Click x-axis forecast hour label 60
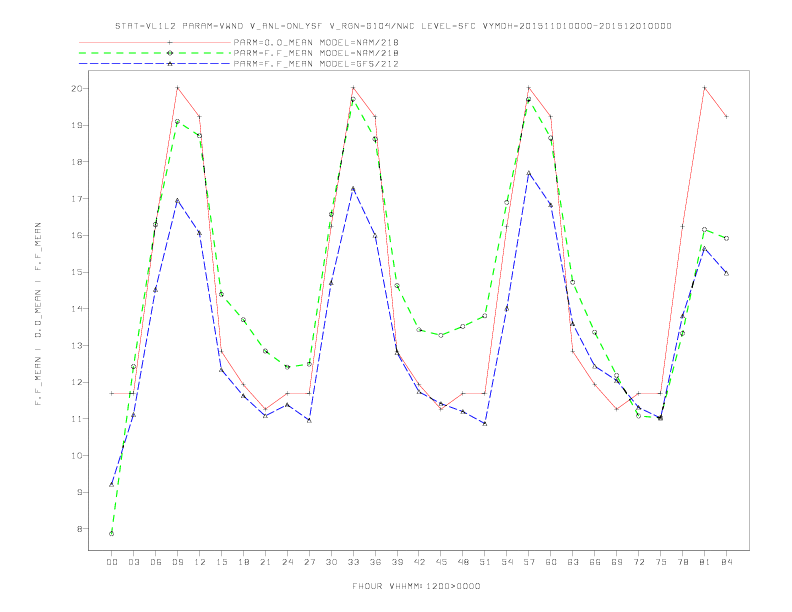The height and width of the screenshot is (612, 792). point(551,562)
